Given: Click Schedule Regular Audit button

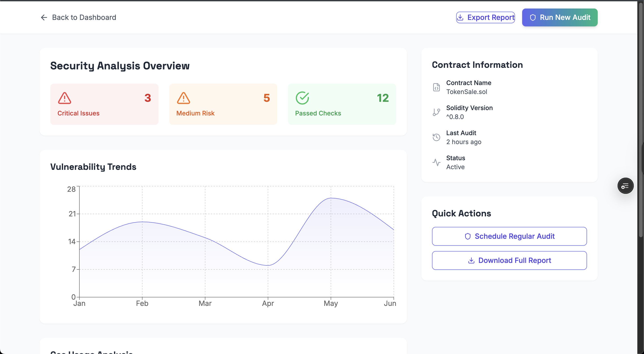Looking at the screenshot, I should (x=509, y=236).
